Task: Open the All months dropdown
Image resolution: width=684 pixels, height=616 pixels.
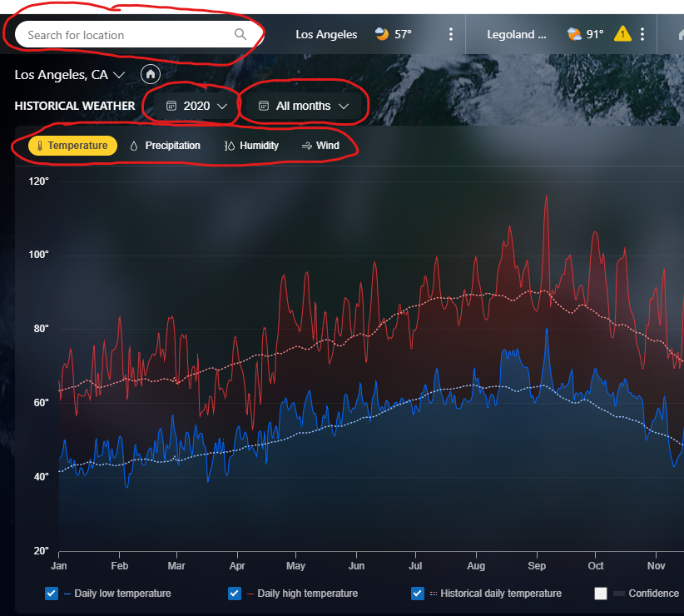Action: pyautogui.click(x=304, y=106)
